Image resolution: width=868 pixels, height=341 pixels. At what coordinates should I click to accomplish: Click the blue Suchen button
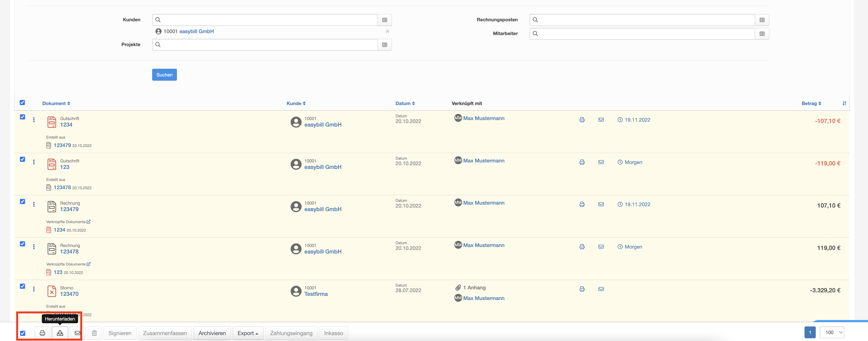click(164, 75)
